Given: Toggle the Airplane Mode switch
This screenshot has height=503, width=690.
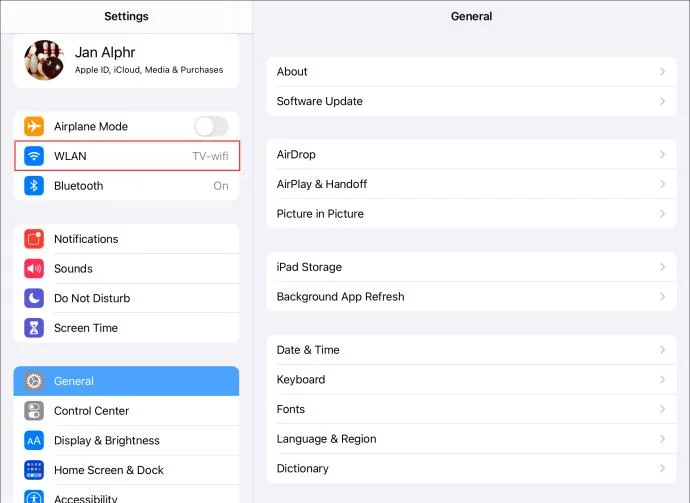Looking at the screenshot, I should (211, 126).
